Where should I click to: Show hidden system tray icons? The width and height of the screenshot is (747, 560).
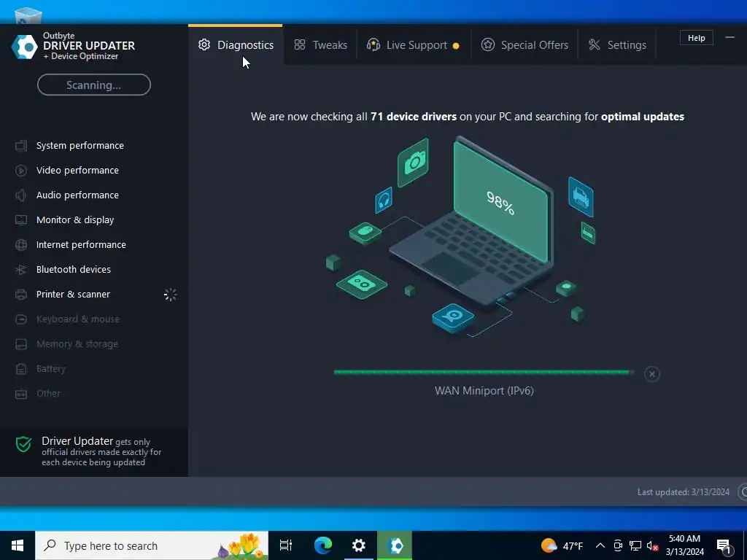600,545
